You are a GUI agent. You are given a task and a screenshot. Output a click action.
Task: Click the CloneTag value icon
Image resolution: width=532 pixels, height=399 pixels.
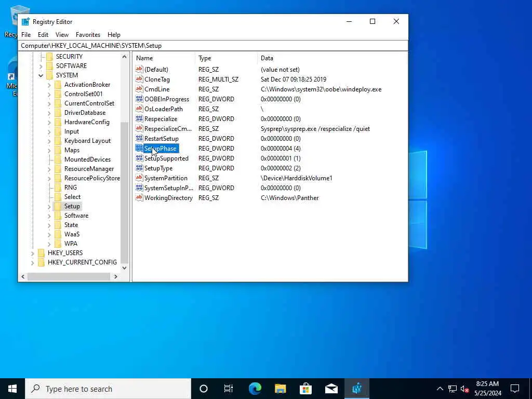coord(139,79)
